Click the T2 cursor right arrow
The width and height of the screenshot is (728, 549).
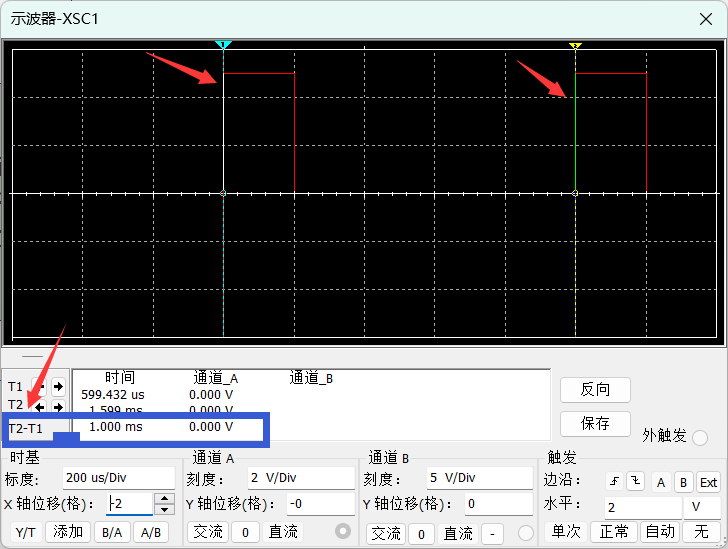point(58,407)
